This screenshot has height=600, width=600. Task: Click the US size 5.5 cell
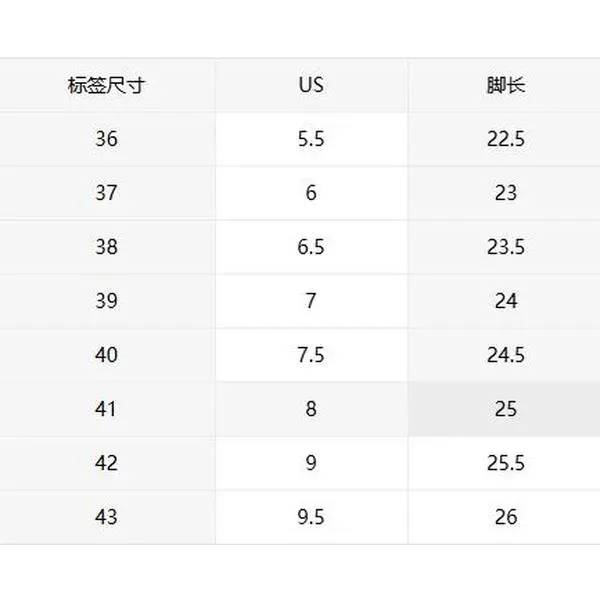[x=311, y=139]
